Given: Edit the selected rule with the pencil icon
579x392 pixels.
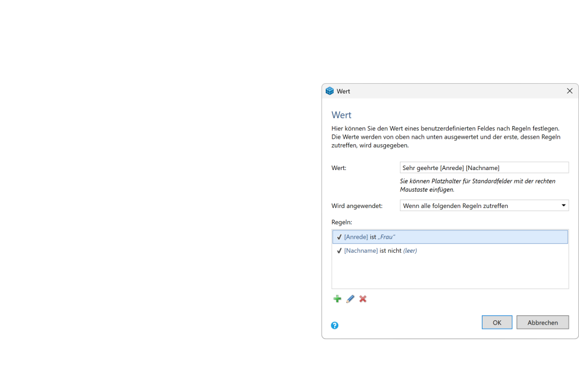Looking at the screenshot, I should click(x=350, y=299).
